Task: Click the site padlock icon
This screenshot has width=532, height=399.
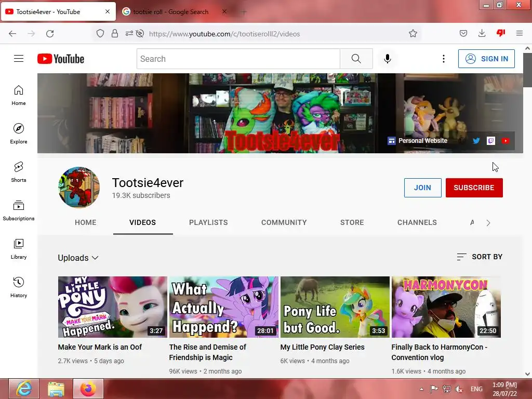Action: pyautogui.click(x=115, y=34)
